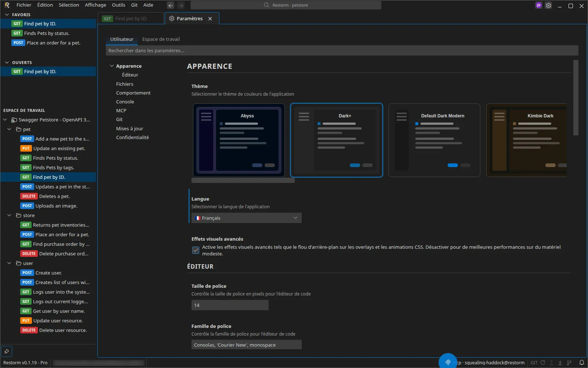Open the JD user avatar menu
Viewport: 588px width, 368px height.
pyautogui.click(x=538, y=5)
